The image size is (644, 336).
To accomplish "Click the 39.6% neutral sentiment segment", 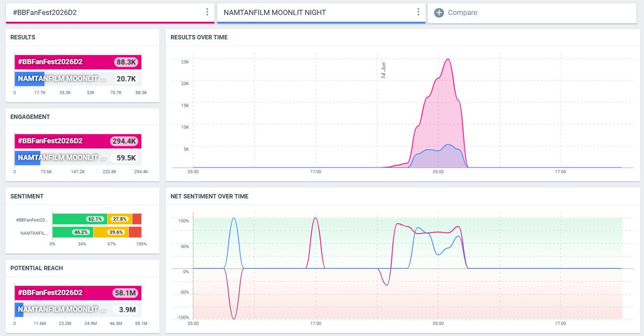I will click(x=111, y=232).
